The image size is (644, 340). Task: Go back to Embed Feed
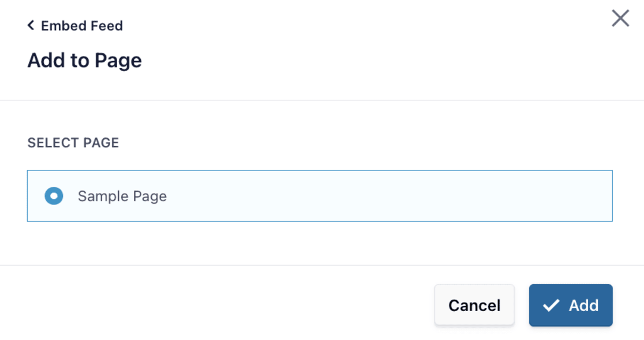[x=75, y=26]
